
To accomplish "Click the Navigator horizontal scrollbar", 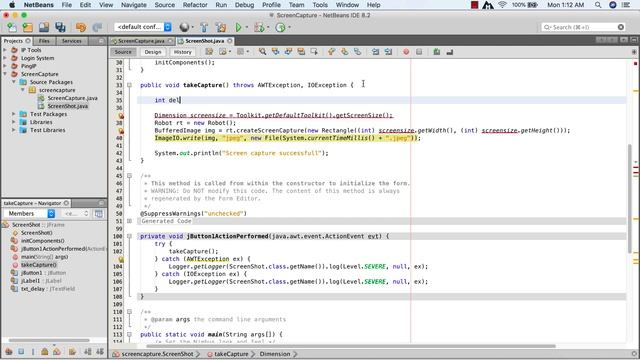I will (49, 340).
